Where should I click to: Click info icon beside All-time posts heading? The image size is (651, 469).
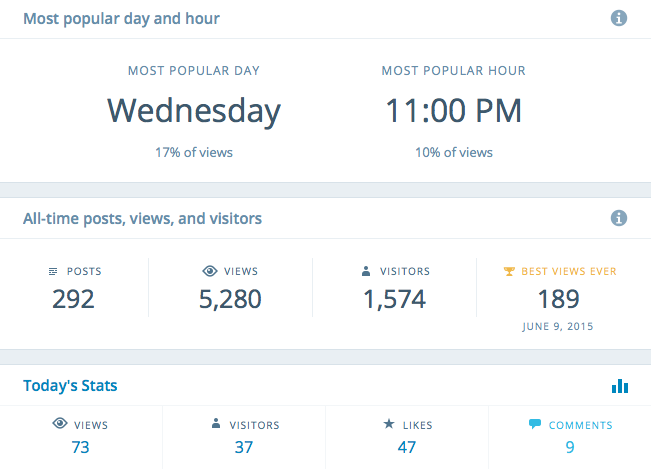619,218
